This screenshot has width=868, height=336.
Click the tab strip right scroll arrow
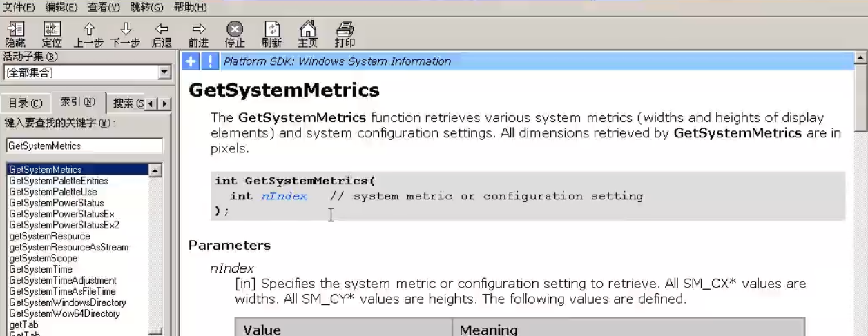point(164,104)
